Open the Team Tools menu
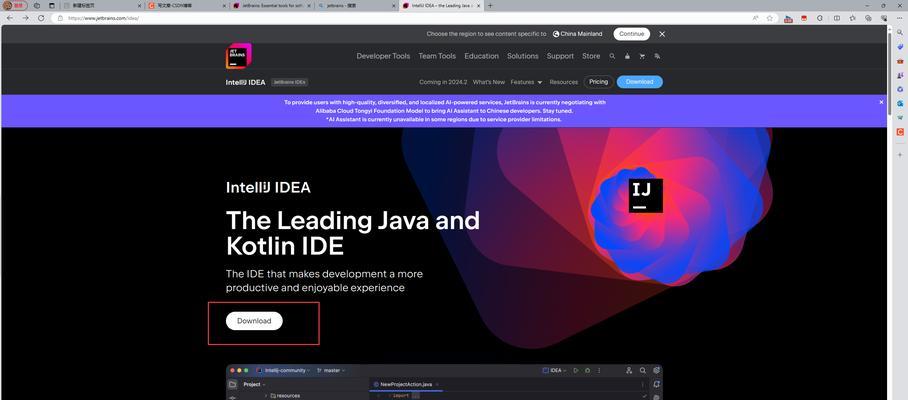 pyautogui.click(x=437, y=56)
